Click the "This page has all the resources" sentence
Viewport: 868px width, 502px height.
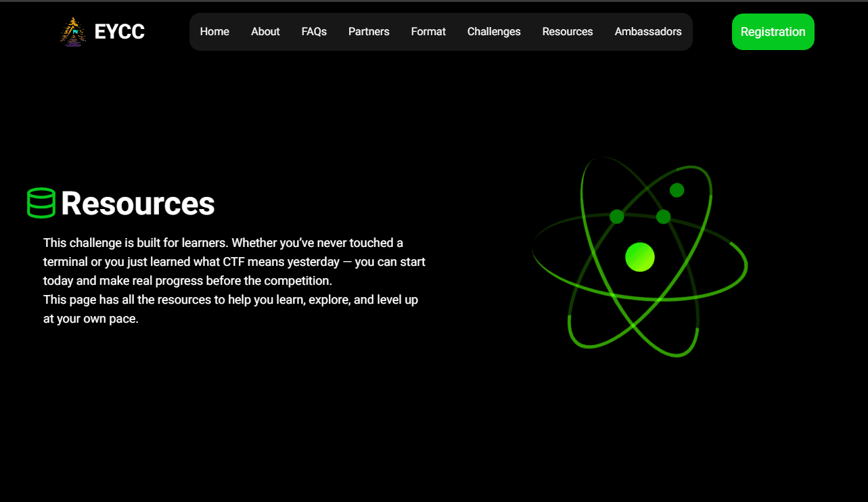pos(230,300)
